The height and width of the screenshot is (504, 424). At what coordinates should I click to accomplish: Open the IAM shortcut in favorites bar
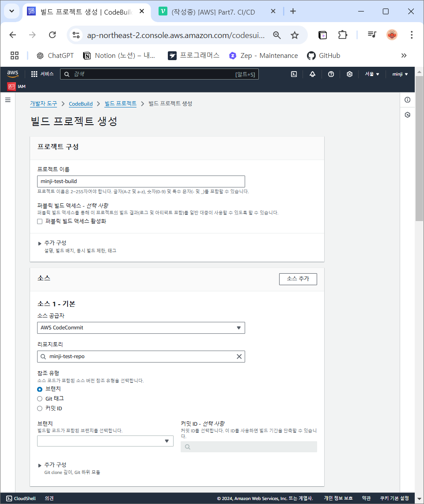click(x=17, y=87)
